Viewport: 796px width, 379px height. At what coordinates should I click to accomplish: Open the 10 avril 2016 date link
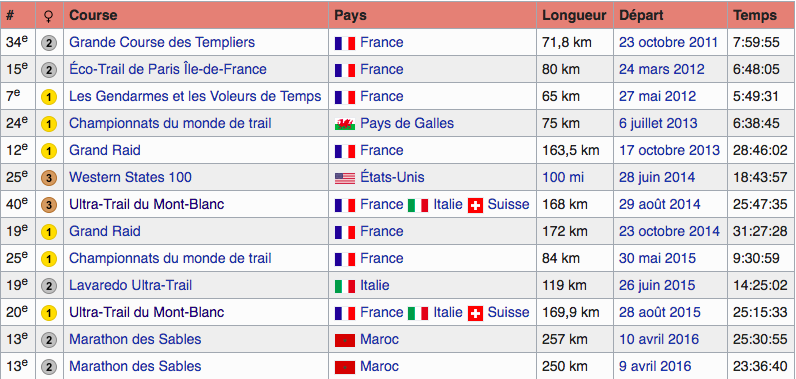[659, 339]
